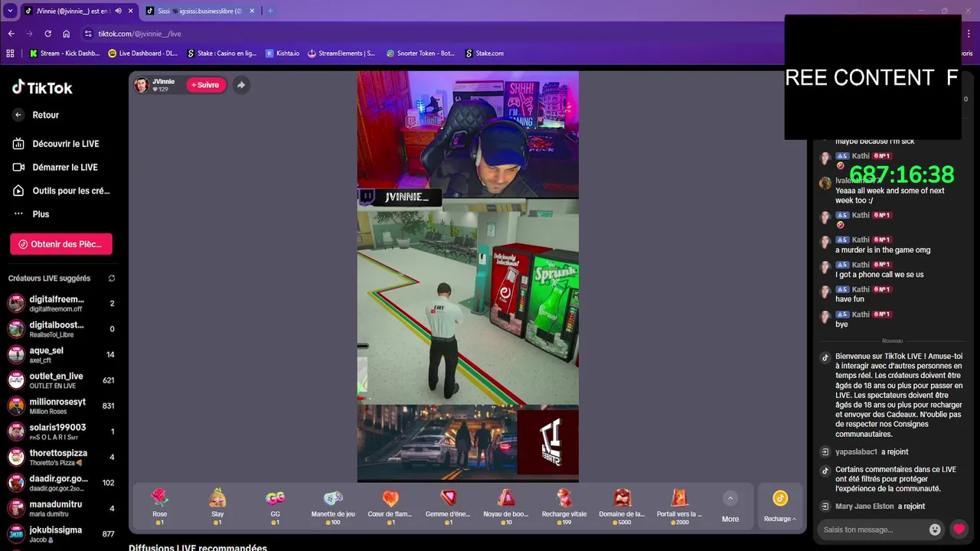Open Stake : Casino en ligne bookmark

tap(221, 54)
